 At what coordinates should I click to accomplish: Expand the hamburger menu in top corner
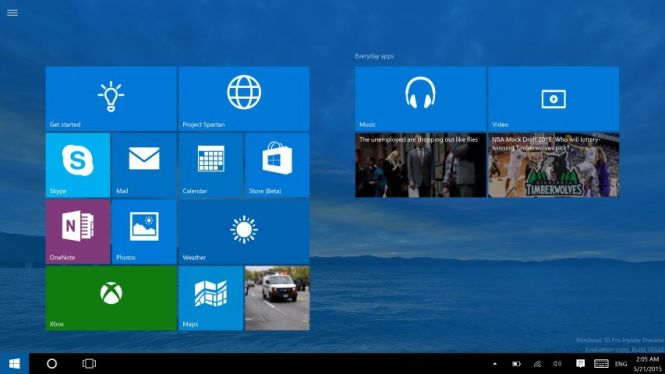(12, 13)
